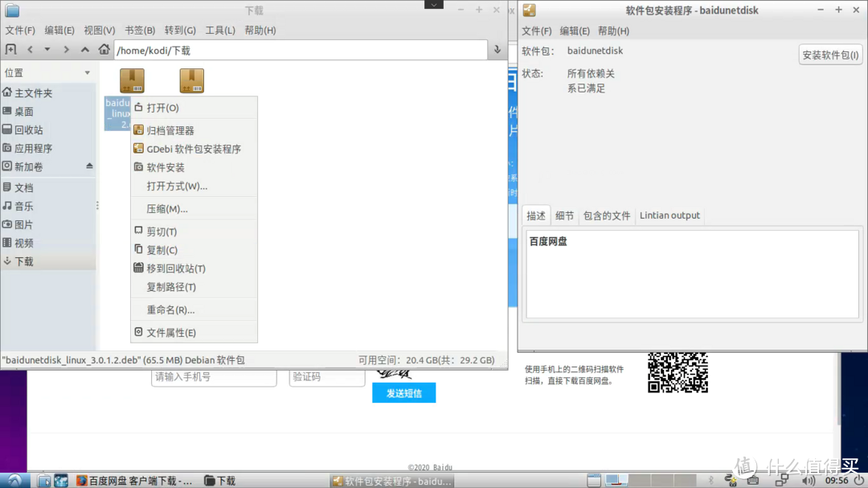Choose 复制(C) from context menu
The image size is (868, 488).
click(194, 250)
